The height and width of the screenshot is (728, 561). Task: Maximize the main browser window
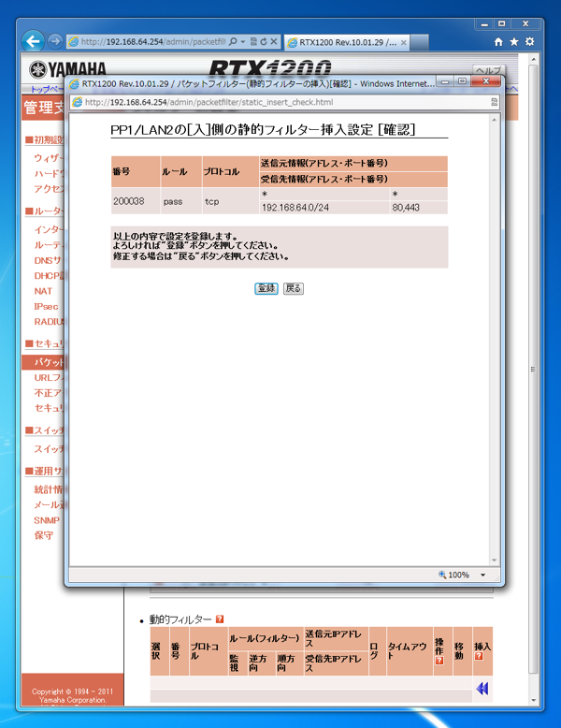[x=501, y=23]
